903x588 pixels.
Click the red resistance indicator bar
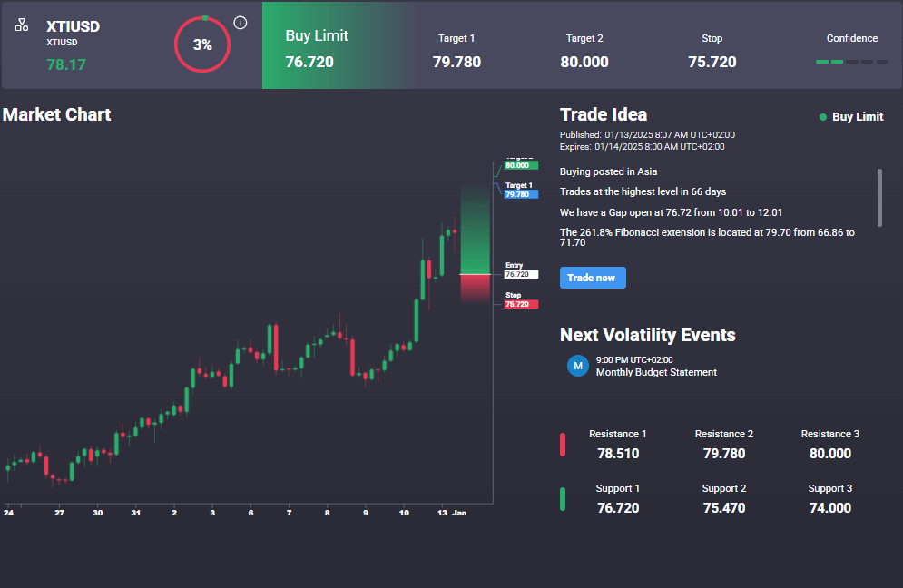click(563, 445)
